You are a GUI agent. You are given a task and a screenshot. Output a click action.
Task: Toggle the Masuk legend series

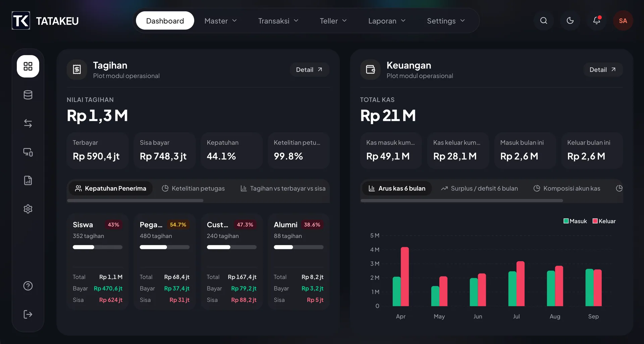(x=575, y=221)
